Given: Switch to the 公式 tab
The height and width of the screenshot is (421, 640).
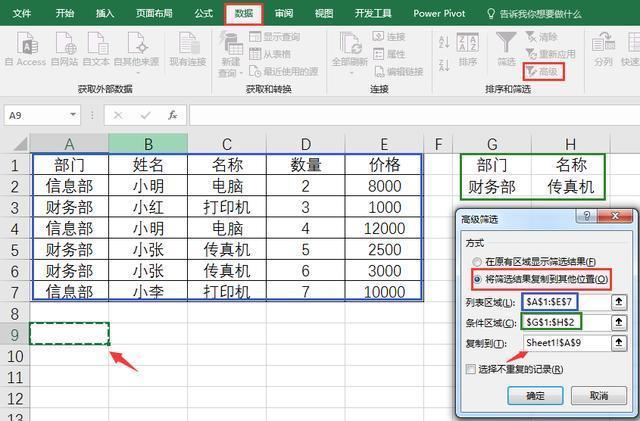Looking at the screenshot, I should 204,13.
